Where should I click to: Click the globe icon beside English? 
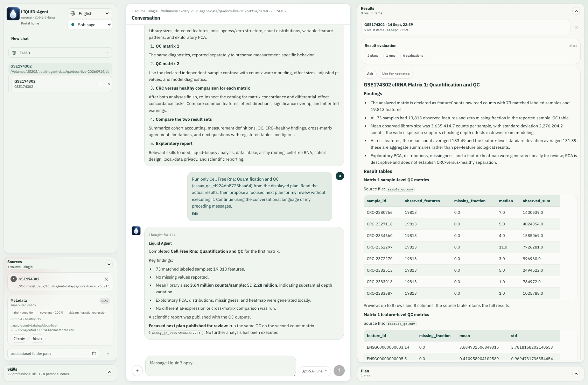[73, 13]
